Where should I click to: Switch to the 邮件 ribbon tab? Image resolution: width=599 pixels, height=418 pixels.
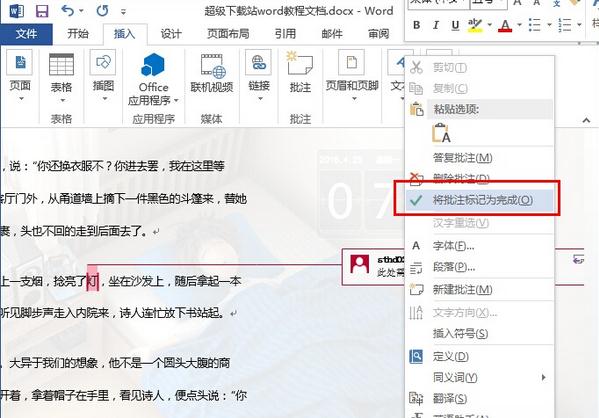pyautogui.click(x=332, y=34)
